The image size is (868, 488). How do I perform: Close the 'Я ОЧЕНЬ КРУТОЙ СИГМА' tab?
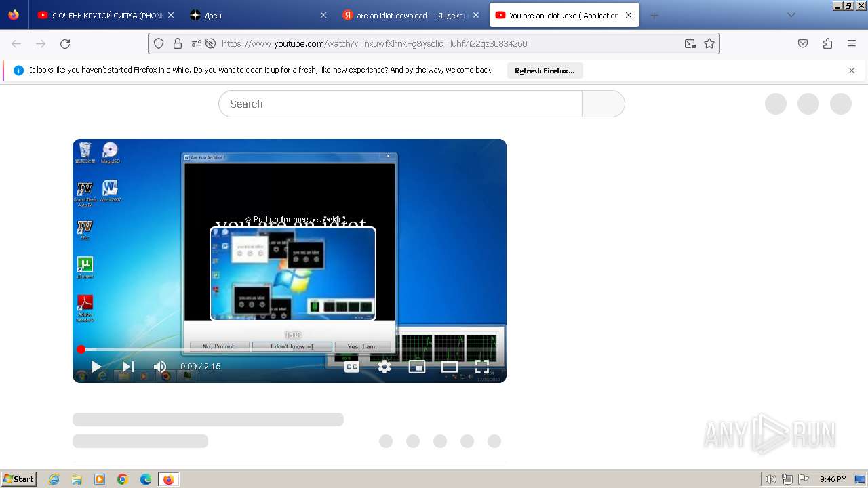coord(170,15)
